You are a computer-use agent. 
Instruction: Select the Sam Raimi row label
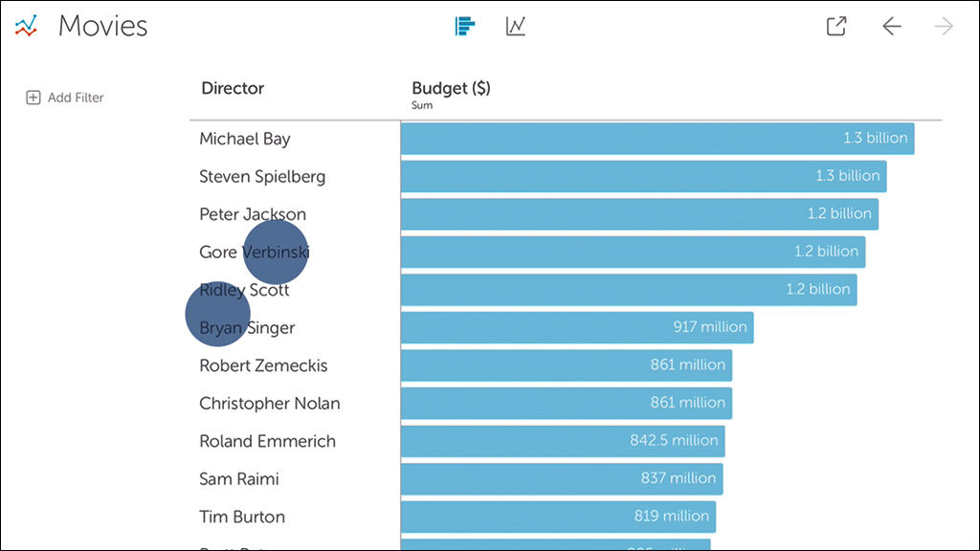(239, 479)
